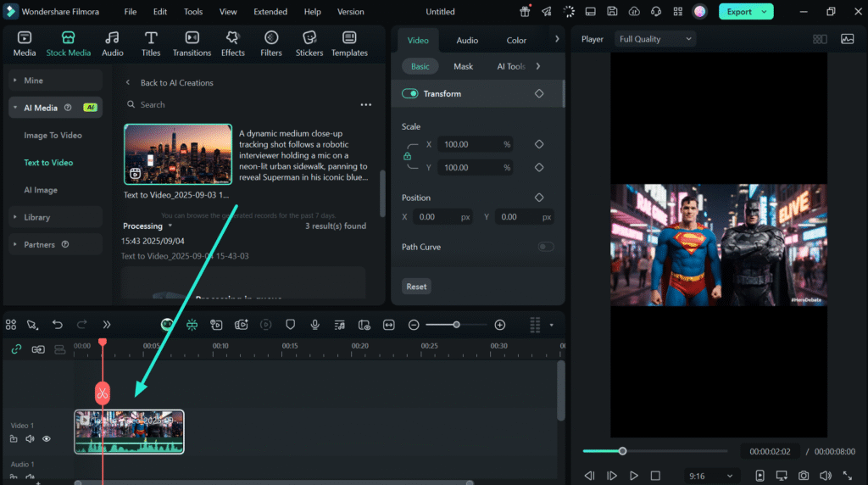
Task: Switch to the Color properties tab
Action: pyautogui.click(x=516, y=41)
